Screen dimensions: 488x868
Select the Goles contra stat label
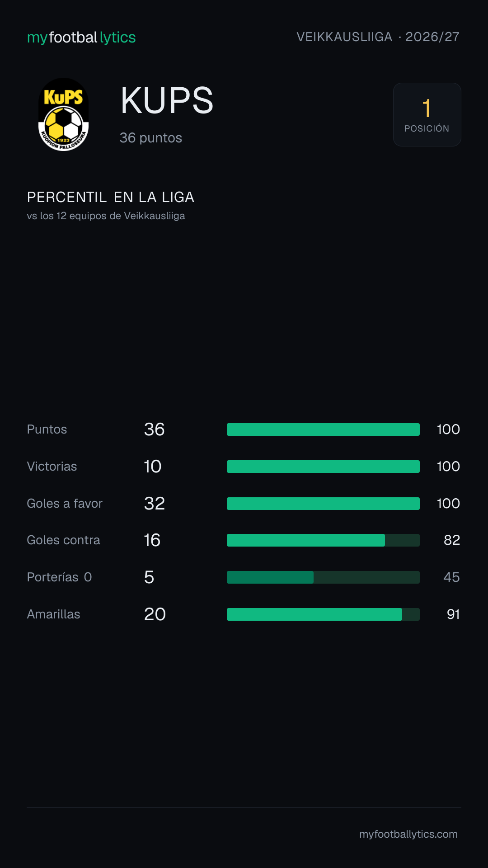click(64, 540)
